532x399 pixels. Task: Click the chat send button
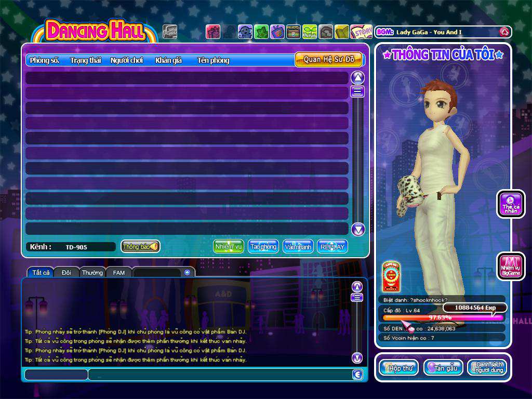tap(357, 374)
